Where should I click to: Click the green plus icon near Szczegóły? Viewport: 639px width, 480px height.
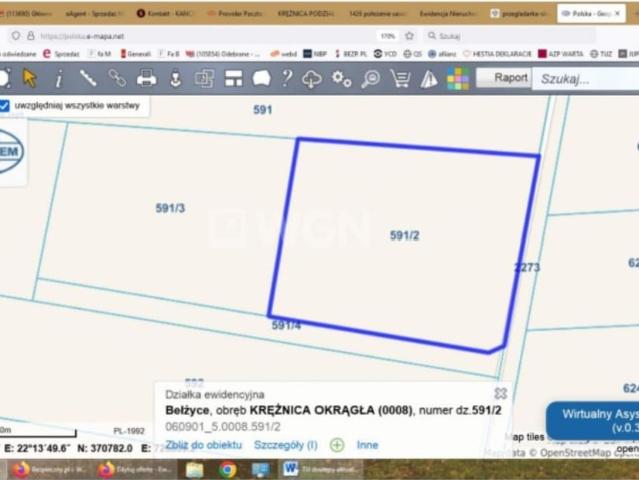[337, 445]
